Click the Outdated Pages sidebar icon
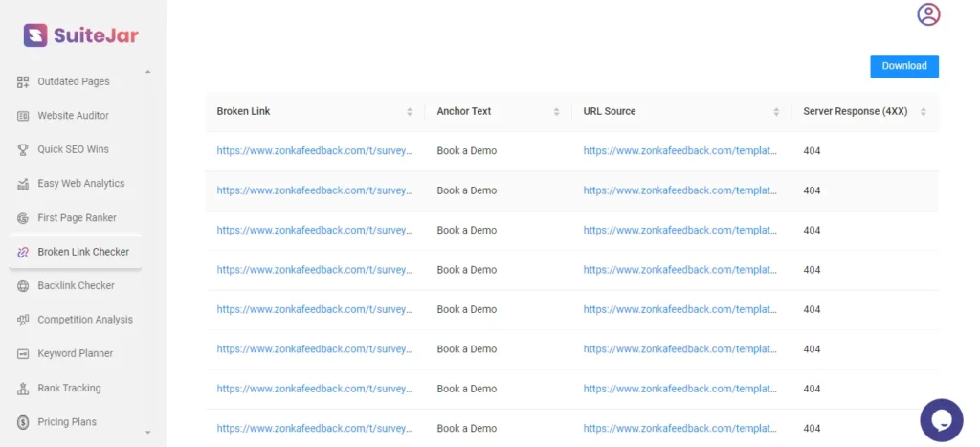 coord(23,82)
